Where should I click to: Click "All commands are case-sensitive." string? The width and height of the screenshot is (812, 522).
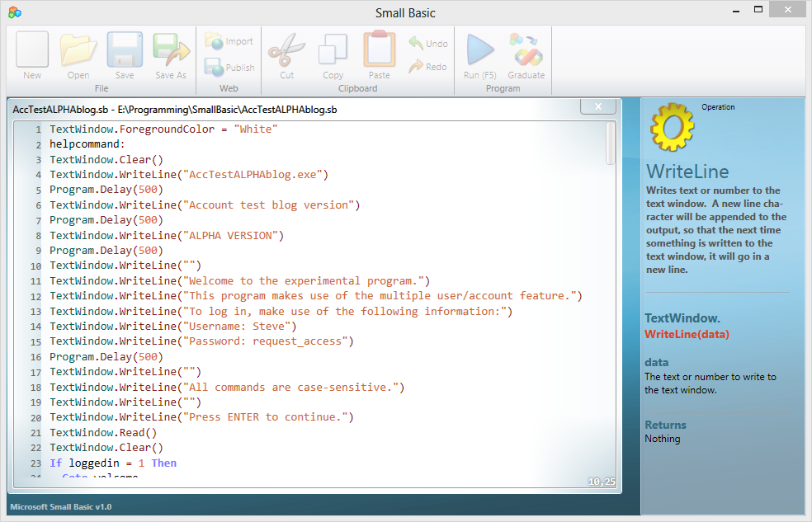coord(290,388)
